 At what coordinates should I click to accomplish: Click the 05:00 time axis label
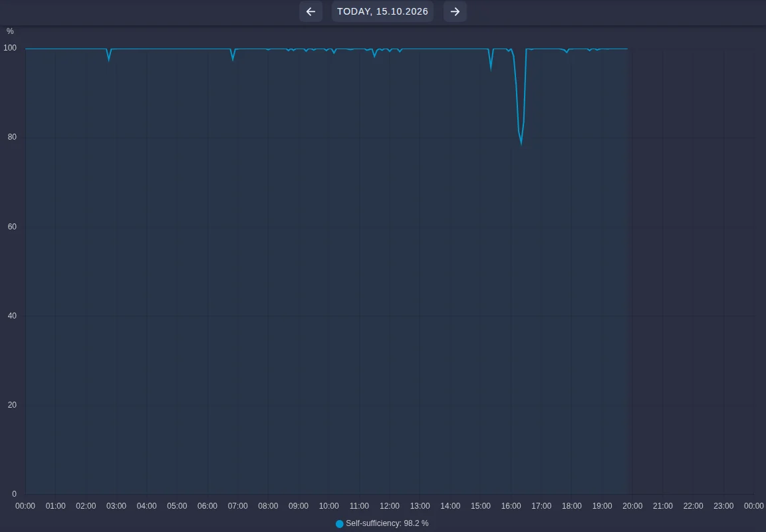(x=177, y=506)
